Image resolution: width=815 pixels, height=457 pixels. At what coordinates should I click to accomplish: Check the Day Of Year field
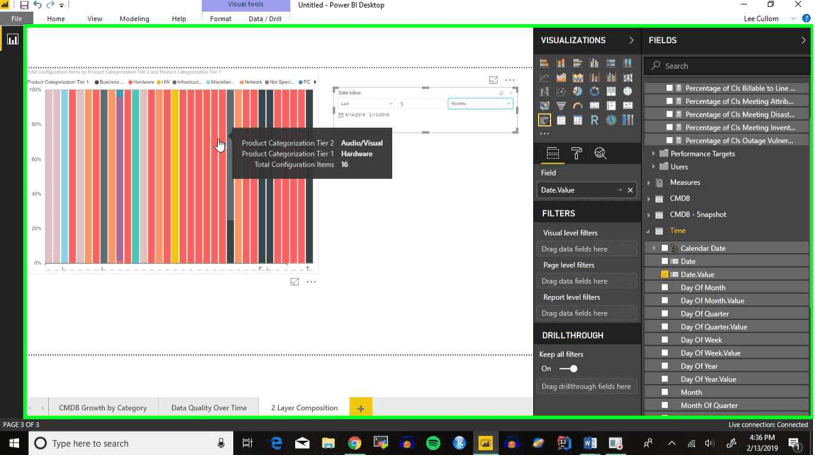665,366
